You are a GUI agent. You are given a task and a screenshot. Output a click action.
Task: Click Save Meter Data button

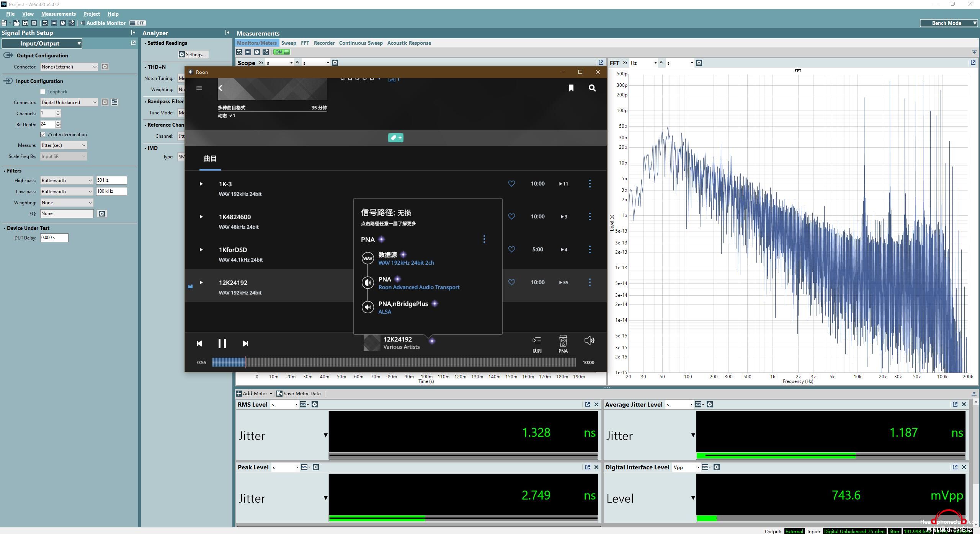coord(299,393)
